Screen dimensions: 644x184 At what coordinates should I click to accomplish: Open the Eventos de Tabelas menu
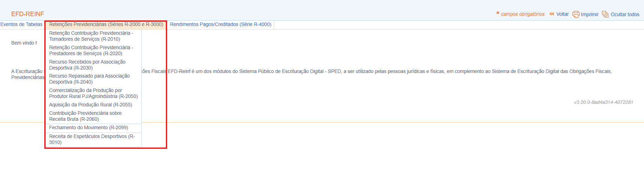click(21, 24)
